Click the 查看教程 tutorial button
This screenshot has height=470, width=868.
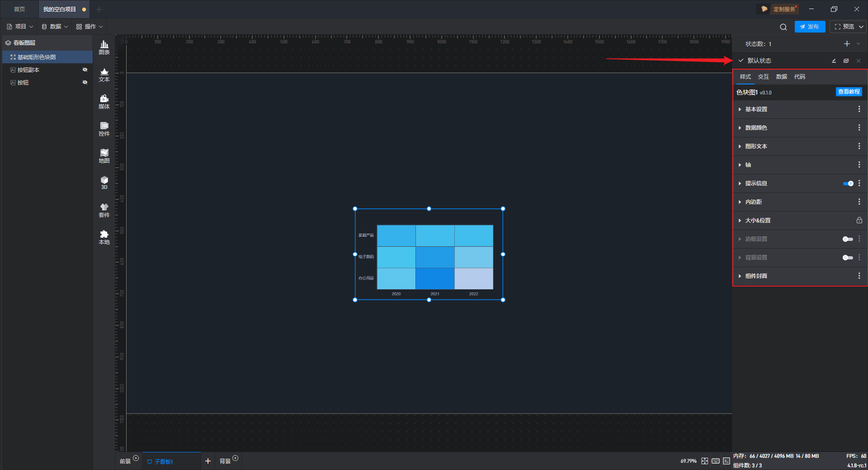[849, 92]
